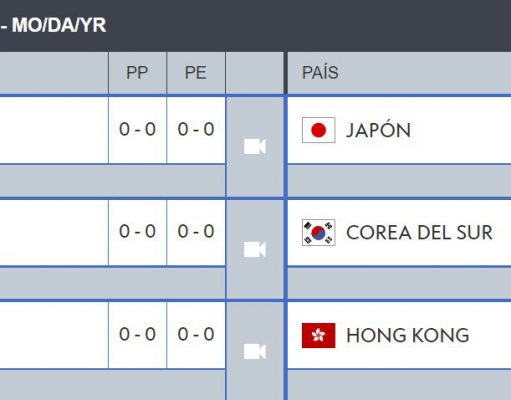The width and height of the screenshot is (511, 400).
Task: Click the video camera icon beside Hong Kong
Action: (255, 352)
